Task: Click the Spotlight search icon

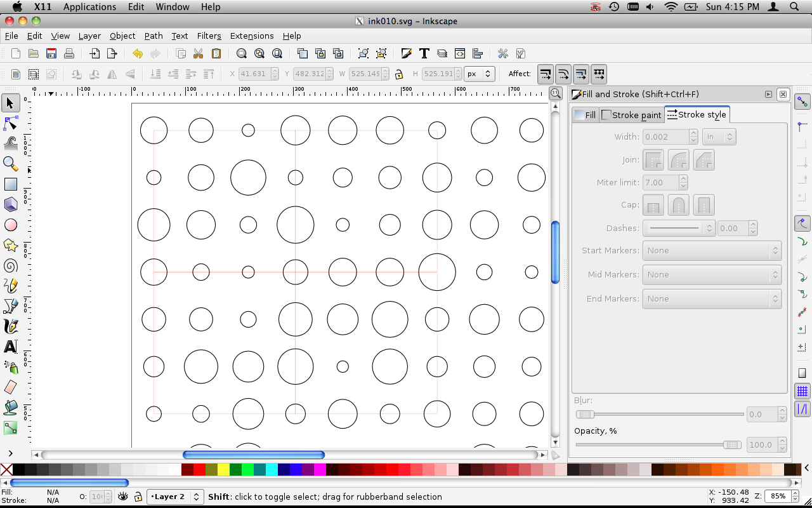Action: tap(794, 7)
